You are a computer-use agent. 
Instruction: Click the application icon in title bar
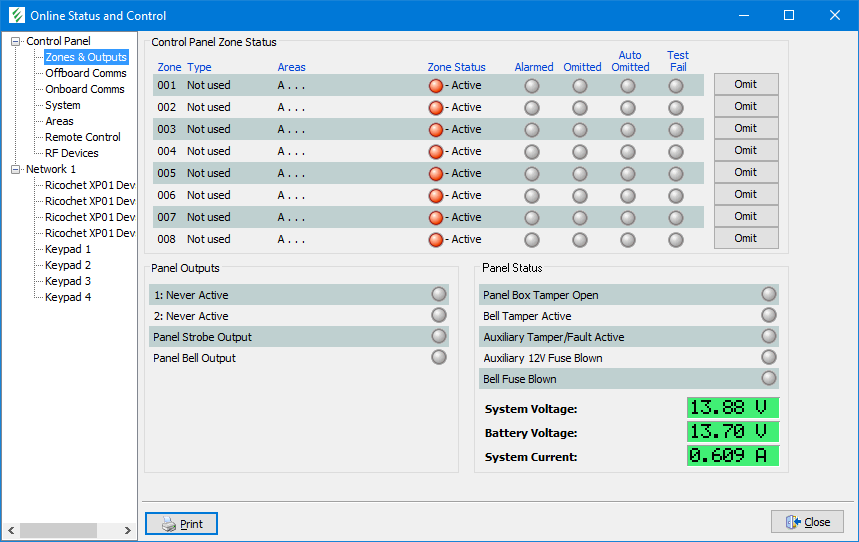click(x=15, y=15)
